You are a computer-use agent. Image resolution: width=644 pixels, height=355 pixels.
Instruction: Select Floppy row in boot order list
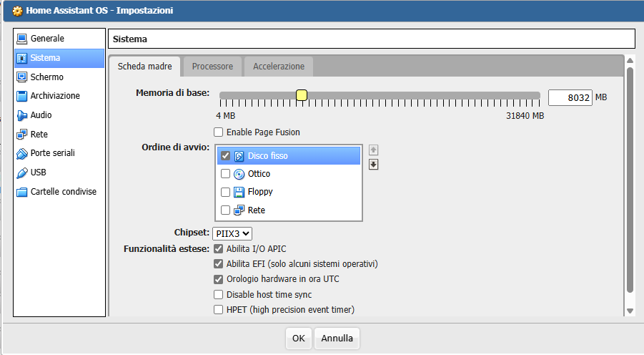click(289, 192)
